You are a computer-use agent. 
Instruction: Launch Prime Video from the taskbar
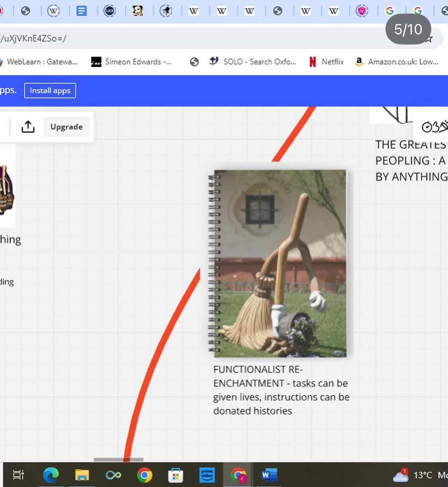click(x=207, y=475)
